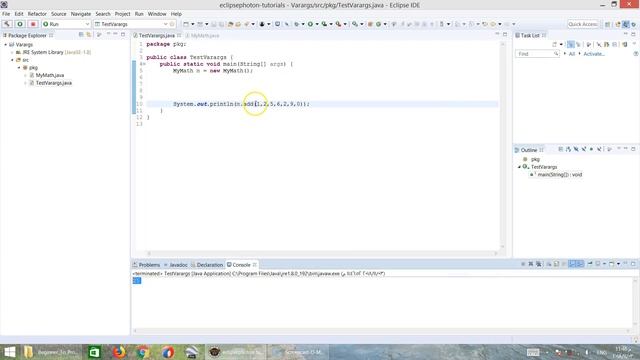Image resolution: width=640 pixels, height=360 pixels.
Task: Open File Explorer folder on taskbar
Action: 28,352
